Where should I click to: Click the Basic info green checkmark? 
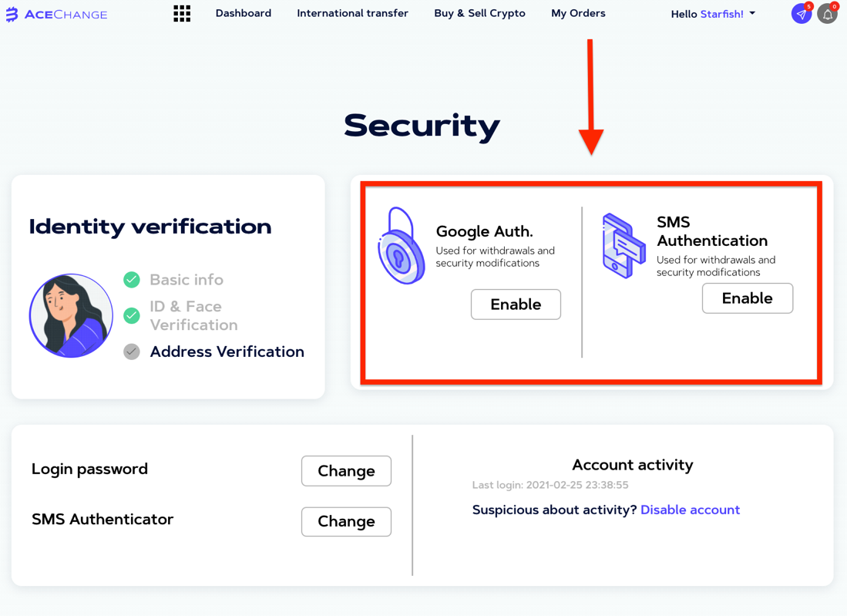click(x=132, y=280)
